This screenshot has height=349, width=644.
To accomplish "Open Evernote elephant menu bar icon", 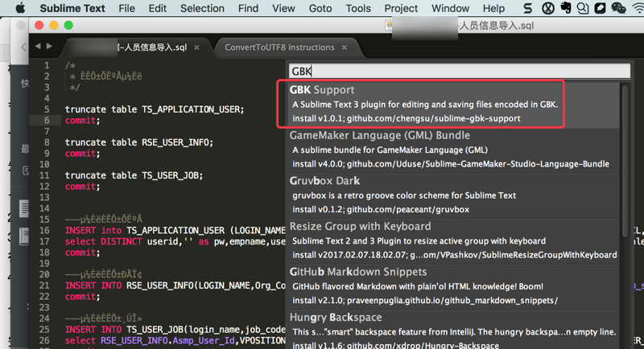I will click(x=566, y=8).
